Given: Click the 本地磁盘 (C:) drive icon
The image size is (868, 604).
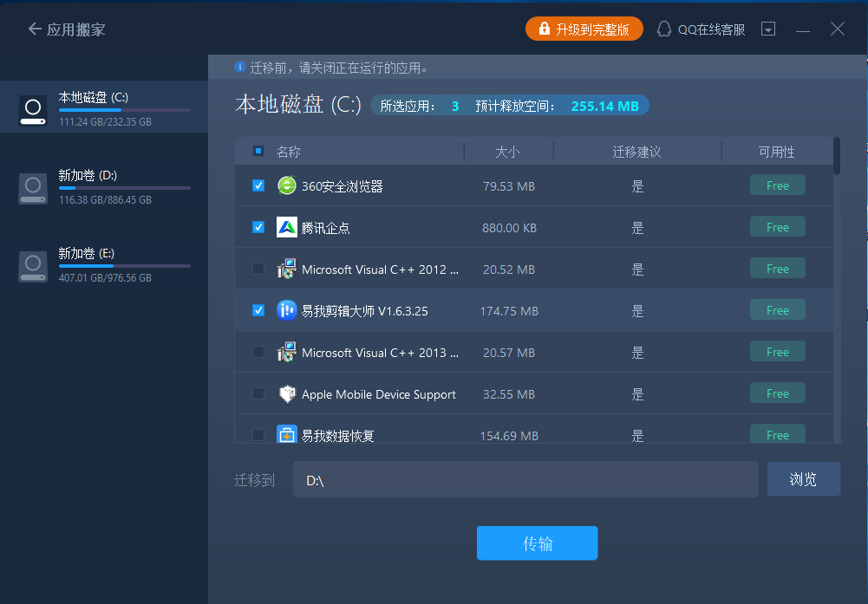Looking at the screenshot, I should click(x=33, y=109).
